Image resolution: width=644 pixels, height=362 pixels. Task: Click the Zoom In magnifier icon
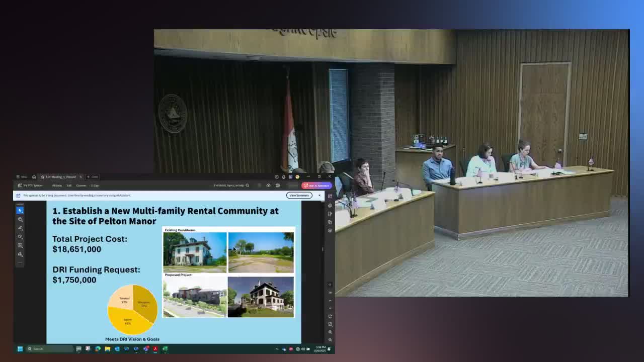tap(330, 332)
